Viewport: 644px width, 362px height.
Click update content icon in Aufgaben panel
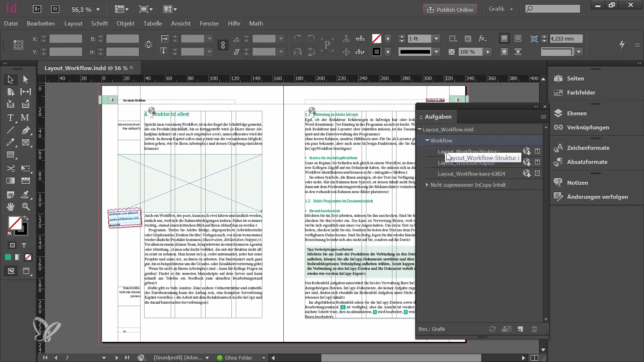click(x=492, y=329)
